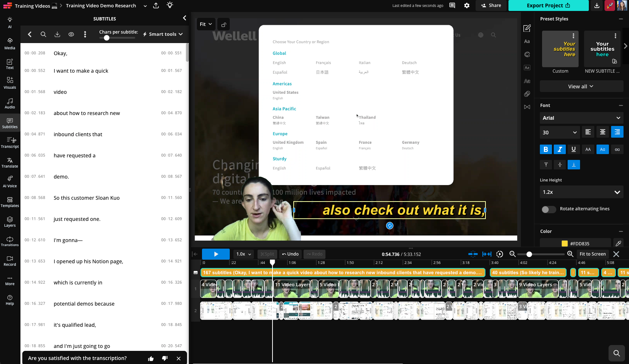Select the '167 subtitles' timeline clip
Image resolution: width=629 pixels, height=364 pixels.
click(x=343, y=272)
